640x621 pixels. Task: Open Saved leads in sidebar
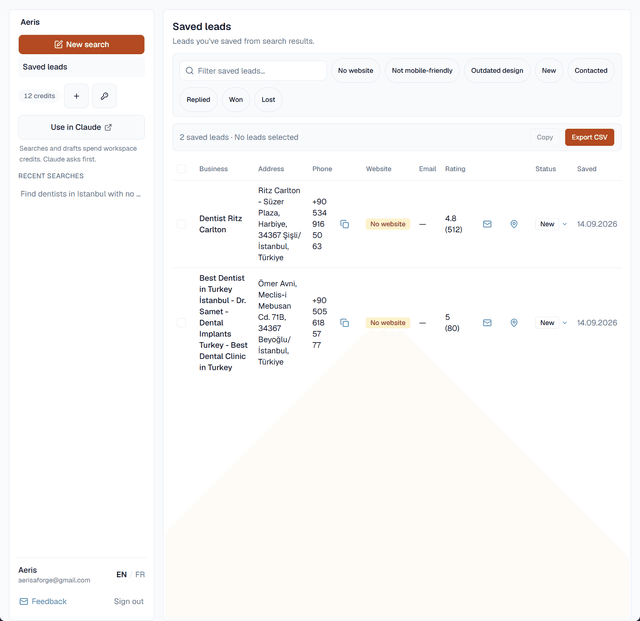(81, 67)
